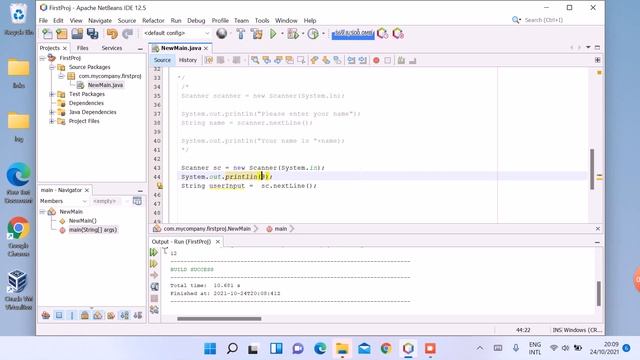Viewport: 640px width, 360px height.
Task: Toggle the Last Edit icon beside History button
Action: (209, 60)
